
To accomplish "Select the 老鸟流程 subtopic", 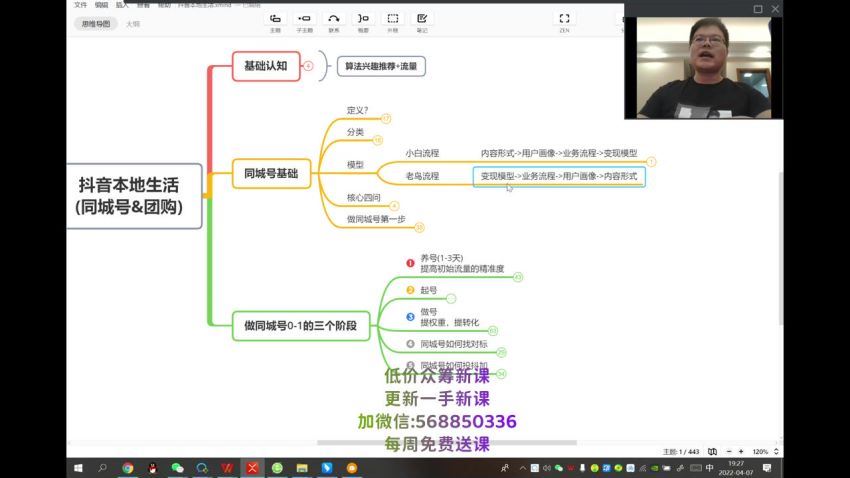I will coord(422,176).
